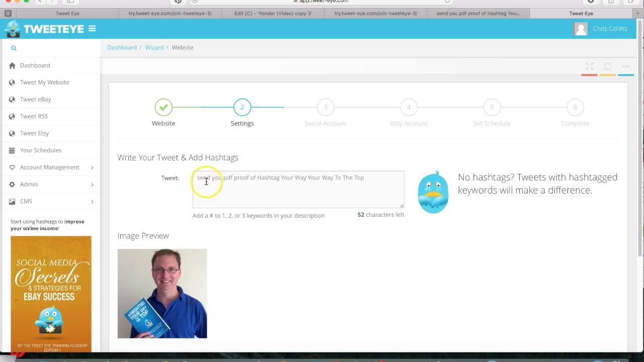Click the blue bird mascot beside hashtag tip

click(x=433, y=193)
